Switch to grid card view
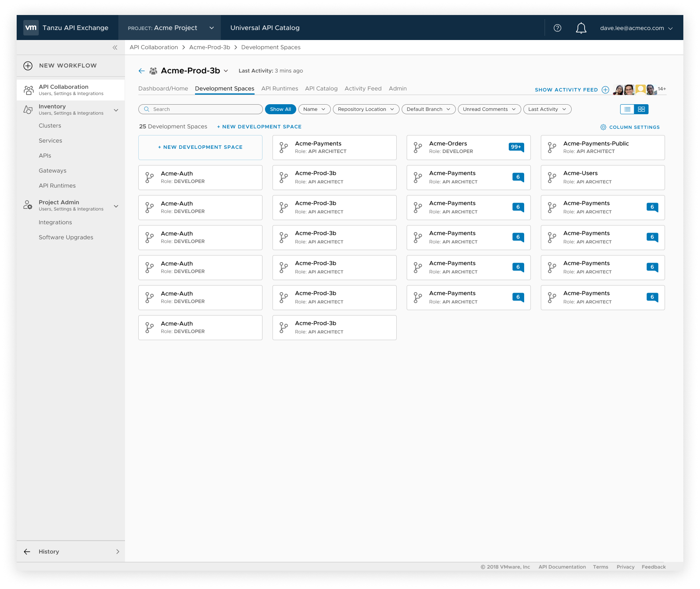Viewport: 700px width, 589px height. [x=641, y=109]
